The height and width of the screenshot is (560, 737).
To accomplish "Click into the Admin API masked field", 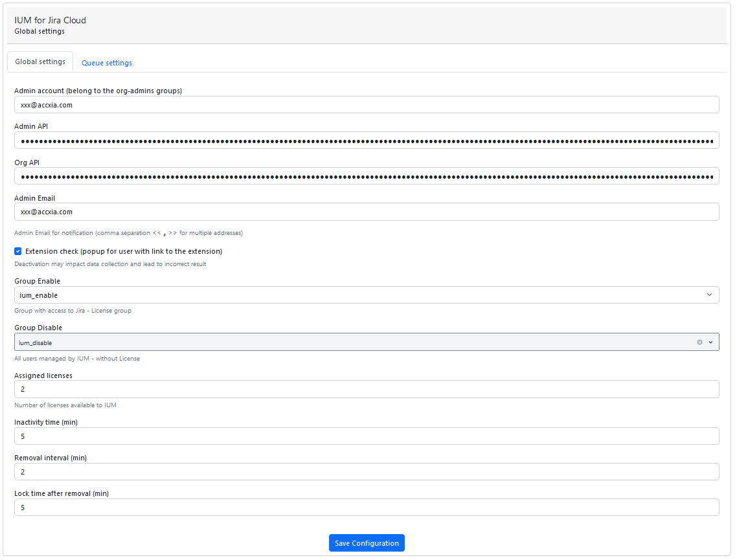I will 367,140.
